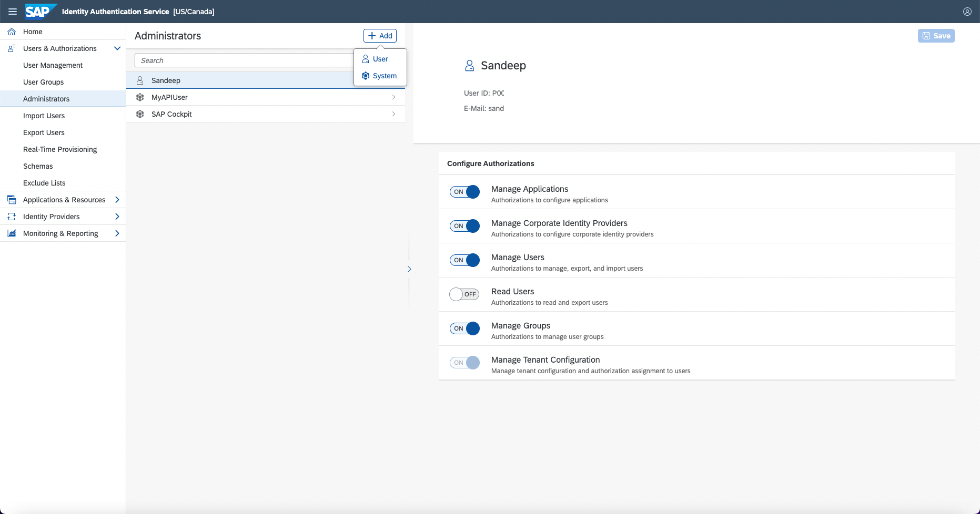Open User Management in the sidebar
This screenshot has width=980, height=514.
(x=53, y=65)
